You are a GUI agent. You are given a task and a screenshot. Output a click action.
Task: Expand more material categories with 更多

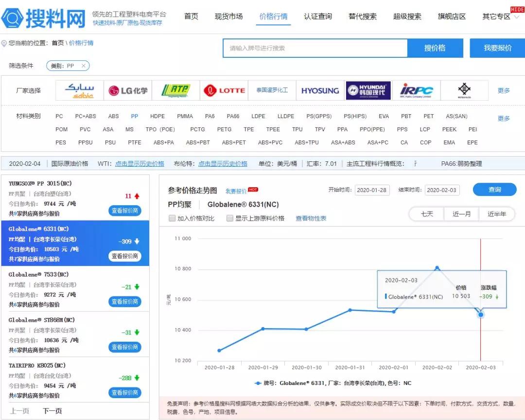[504, 119]
